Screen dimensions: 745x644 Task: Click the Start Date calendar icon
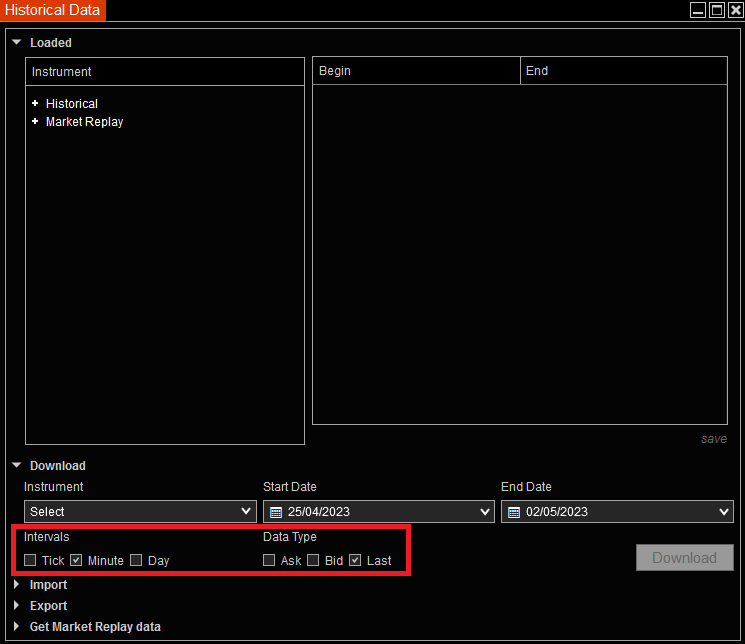click(276, 512)
